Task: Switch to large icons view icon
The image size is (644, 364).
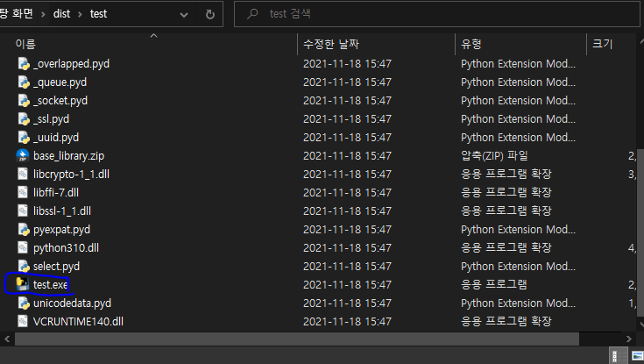Action: pos(638,355)
